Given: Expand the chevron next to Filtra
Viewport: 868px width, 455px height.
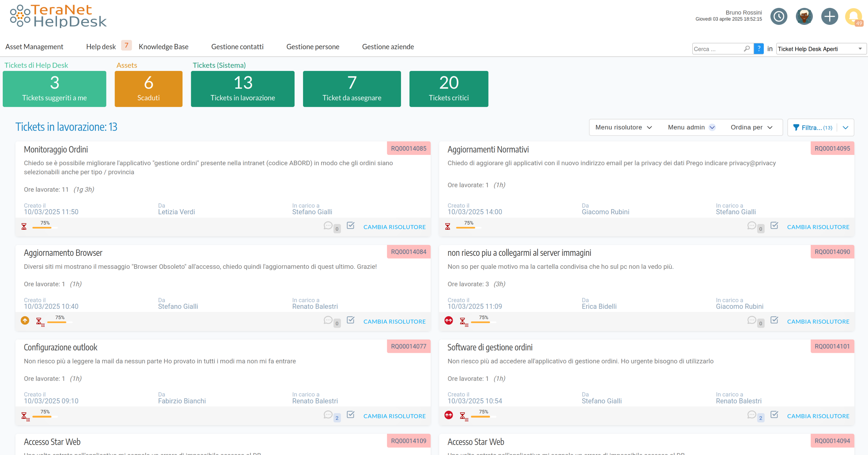Looking at the screenshot, I should tap(846, 127).
